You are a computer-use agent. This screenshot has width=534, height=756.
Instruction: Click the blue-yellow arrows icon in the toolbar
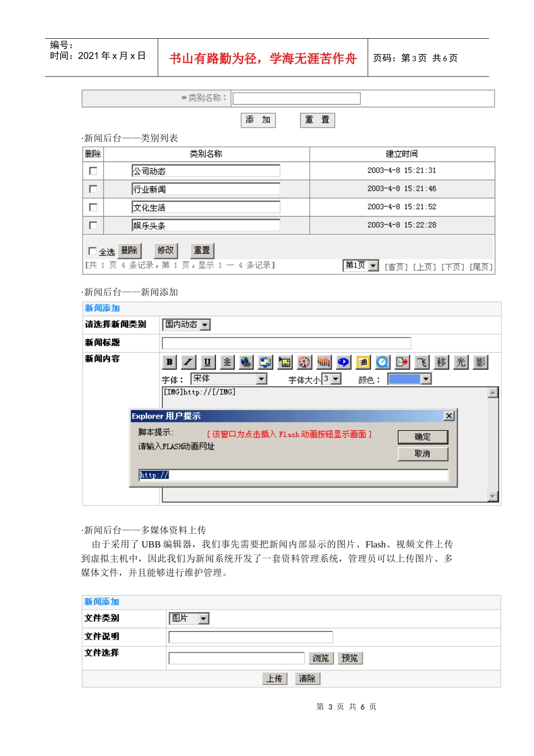click(265, 362)
